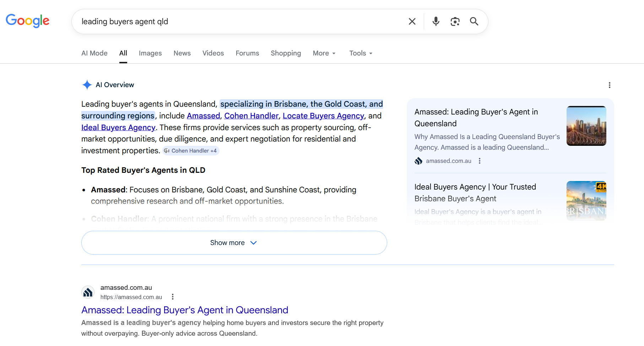Open three-dot menu next to https://amassed.com.au result
Screen dimensions: 644x346
tap(173, 297)
